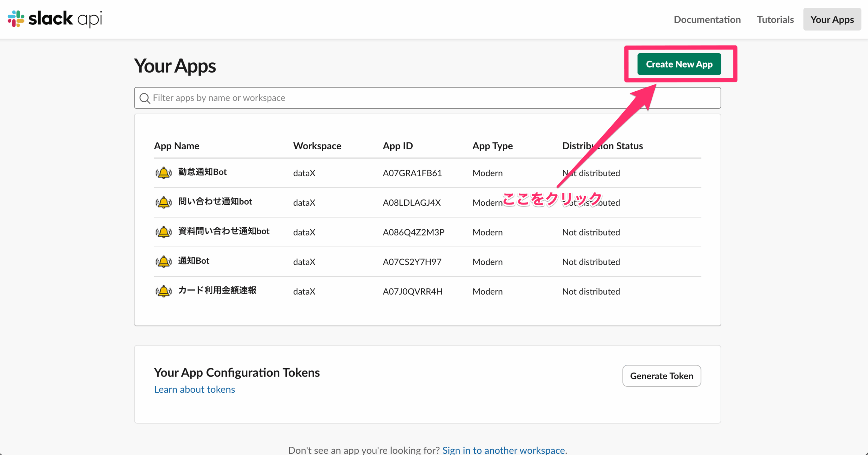This screenshot has width=868, height=455.
Task: Click app ID A086Q4Z2M3P
Action: (413, 232)
